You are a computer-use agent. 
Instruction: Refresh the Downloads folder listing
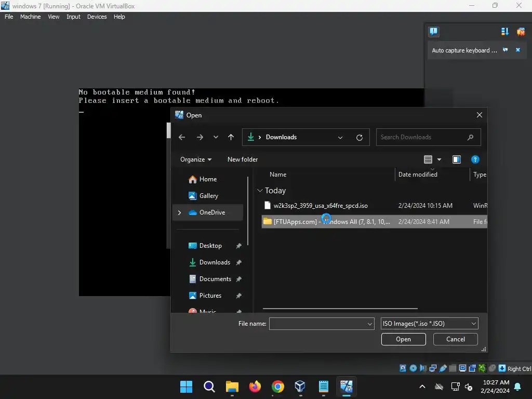point(360,137)
